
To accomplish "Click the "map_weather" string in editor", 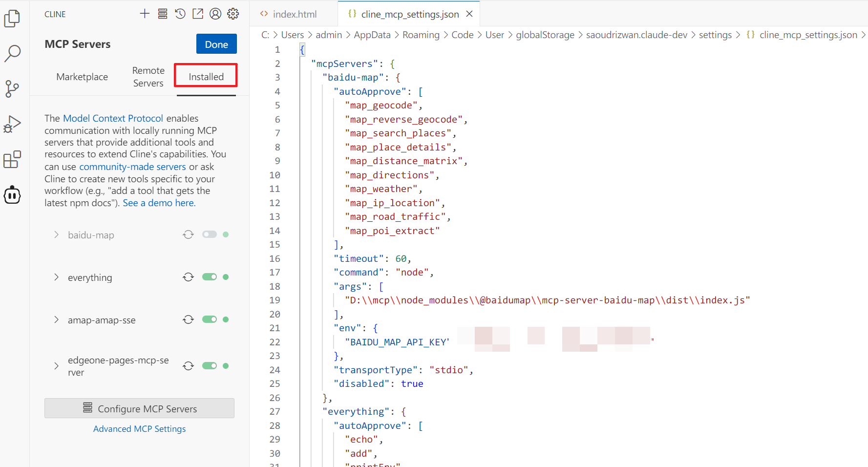I will pyautogui.click(x=381, y=189).
